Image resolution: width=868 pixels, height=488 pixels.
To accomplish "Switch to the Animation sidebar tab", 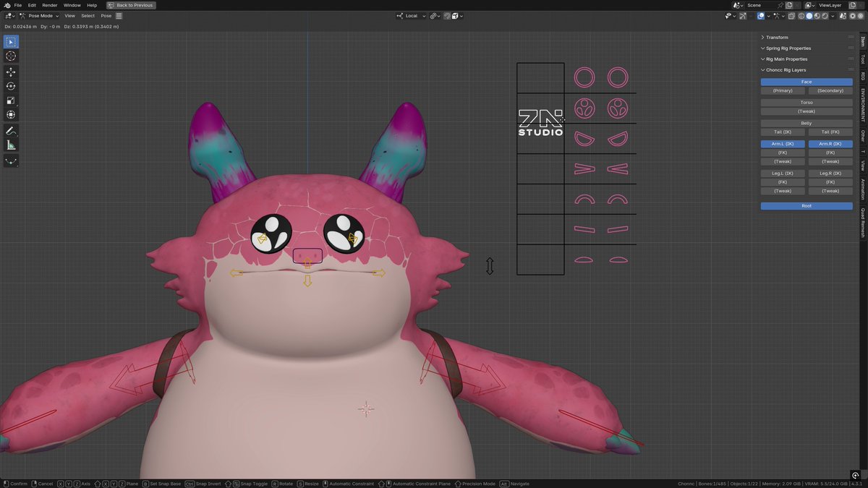I will pos(863,189).
